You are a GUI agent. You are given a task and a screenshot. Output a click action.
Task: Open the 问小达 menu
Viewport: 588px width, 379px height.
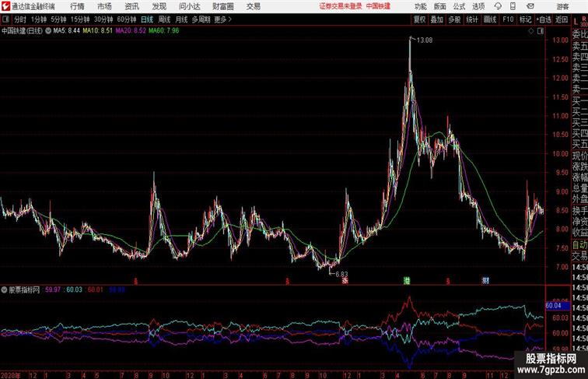click(x=189, y=6)
